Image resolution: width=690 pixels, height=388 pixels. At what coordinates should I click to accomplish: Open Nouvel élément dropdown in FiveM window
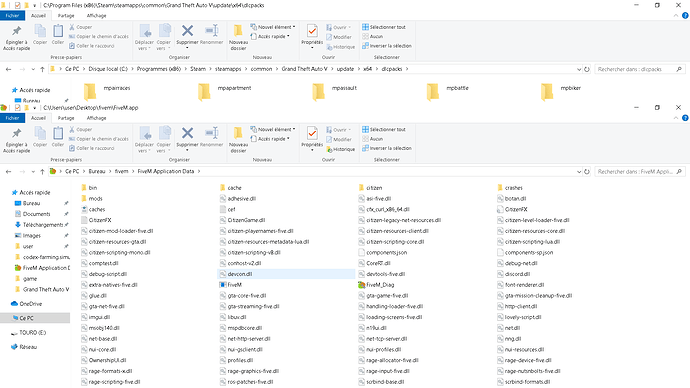click(273, 129)
